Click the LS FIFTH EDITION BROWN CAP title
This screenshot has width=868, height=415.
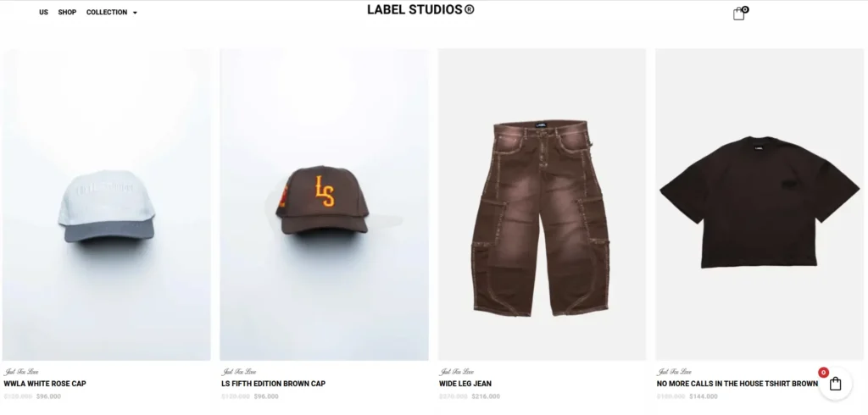pyautogui.click(x=274, y=384)
